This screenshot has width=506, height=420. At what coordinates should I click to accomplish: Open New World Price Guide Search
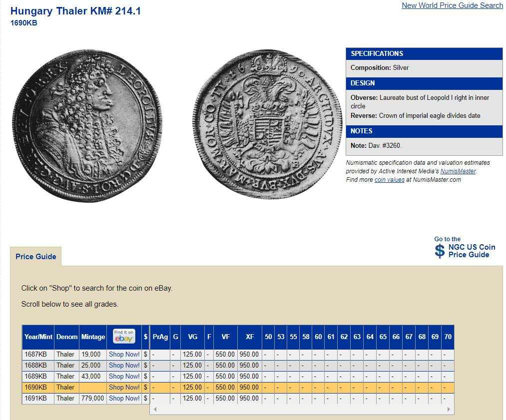point(452,5)
